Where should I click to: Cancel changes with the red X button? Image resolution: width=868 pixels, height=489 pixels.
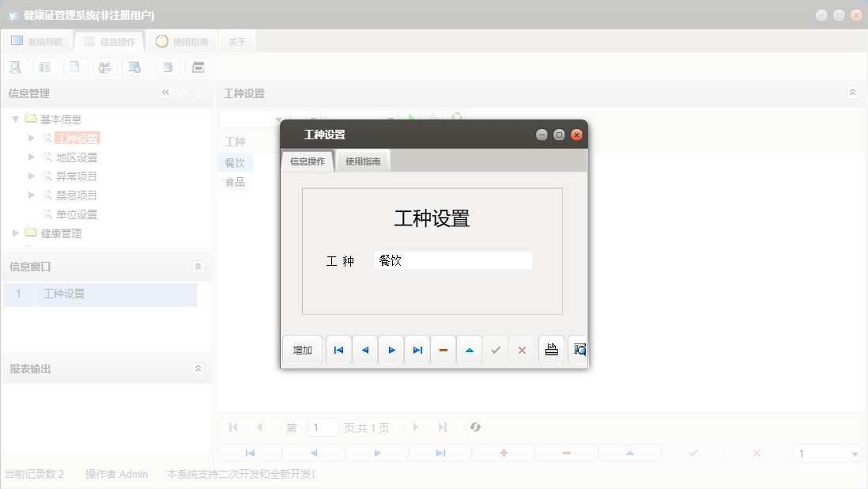click(522, 350)
